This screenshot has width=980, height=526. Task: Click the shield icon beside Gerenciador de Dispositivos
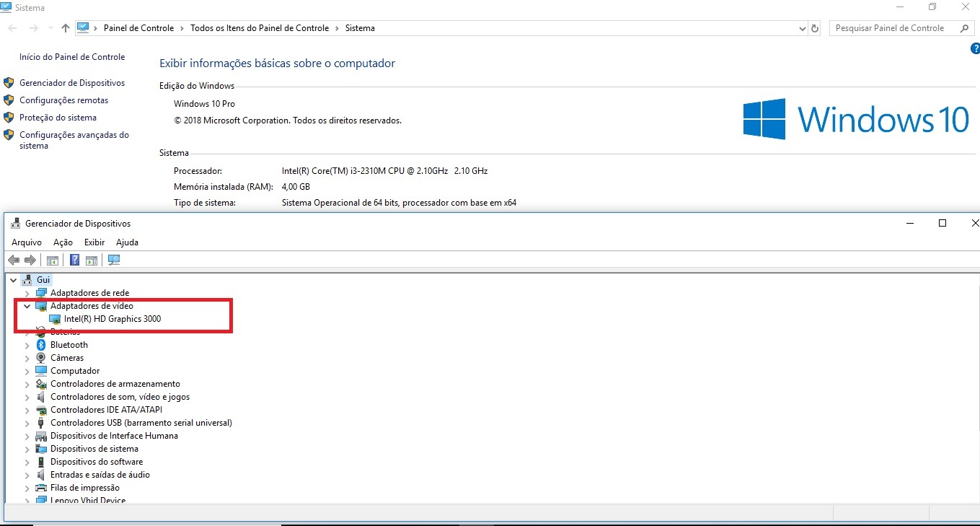pos(9,83)
